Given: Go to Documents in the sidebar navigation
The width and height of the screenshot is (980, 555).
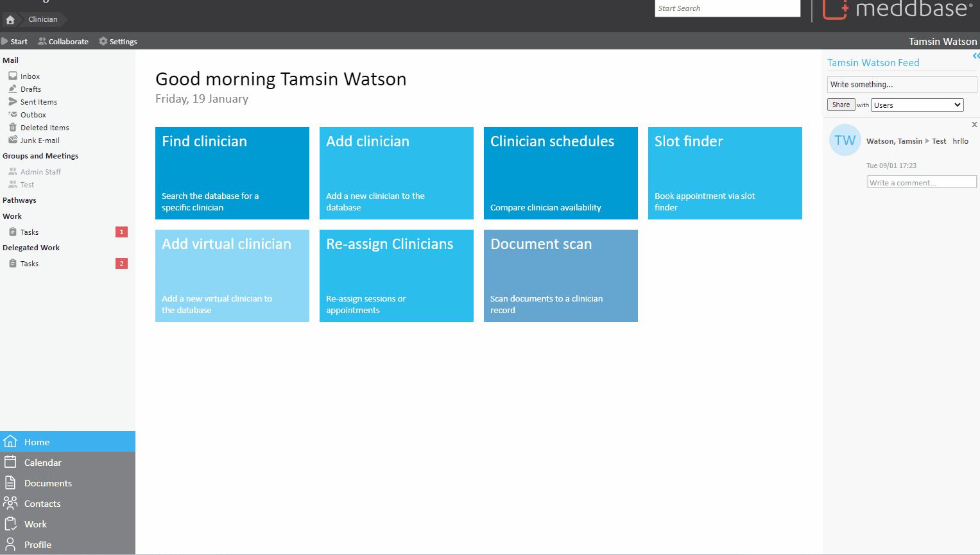Looking at the screenshot, I should click(x=47, y=483).
